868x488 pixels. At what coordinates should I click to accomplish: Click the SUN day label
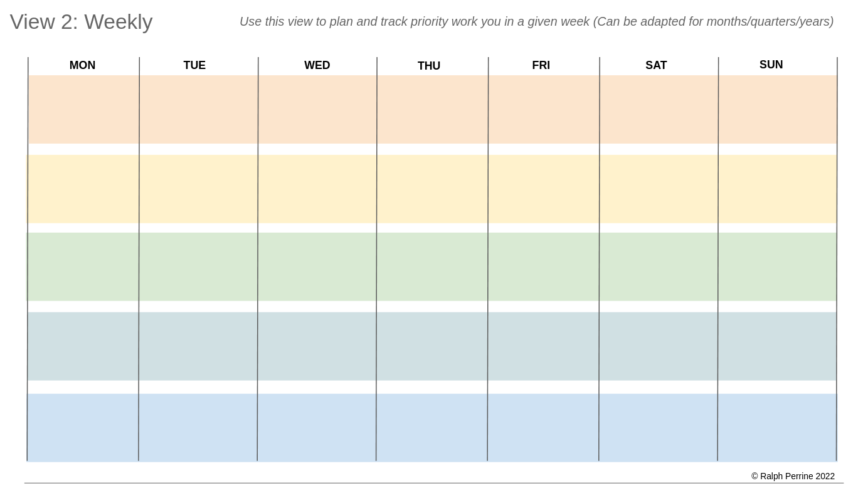tap(771, 65)
